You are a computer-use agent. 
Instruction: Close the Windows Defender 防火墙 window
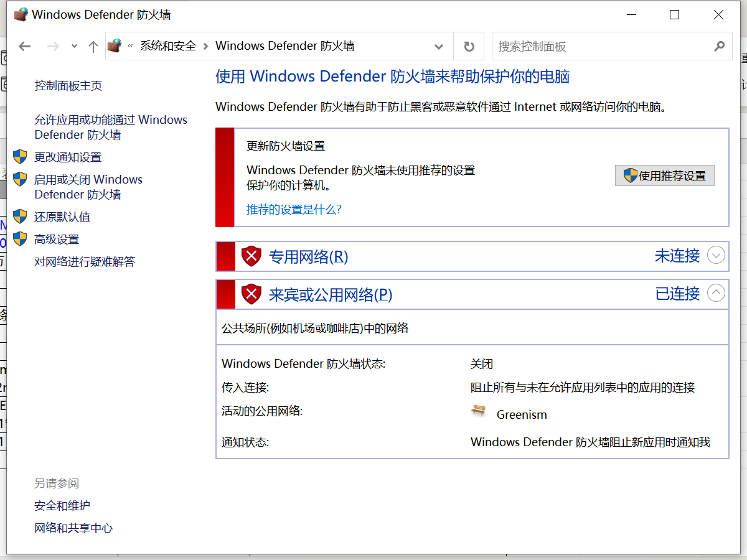coord(719,14)
